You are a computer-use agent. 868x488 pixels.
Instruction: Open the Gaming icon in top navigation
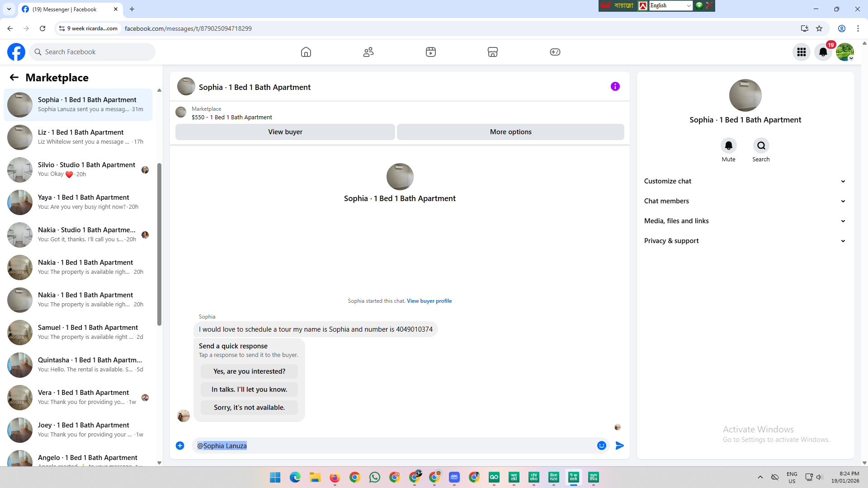tap(555, 52)
